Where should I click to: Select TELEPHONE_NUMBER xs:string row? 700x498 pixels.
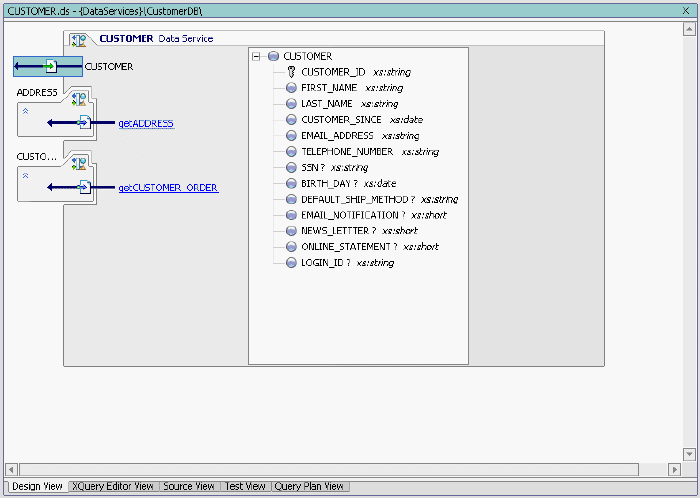click(370, 151)
